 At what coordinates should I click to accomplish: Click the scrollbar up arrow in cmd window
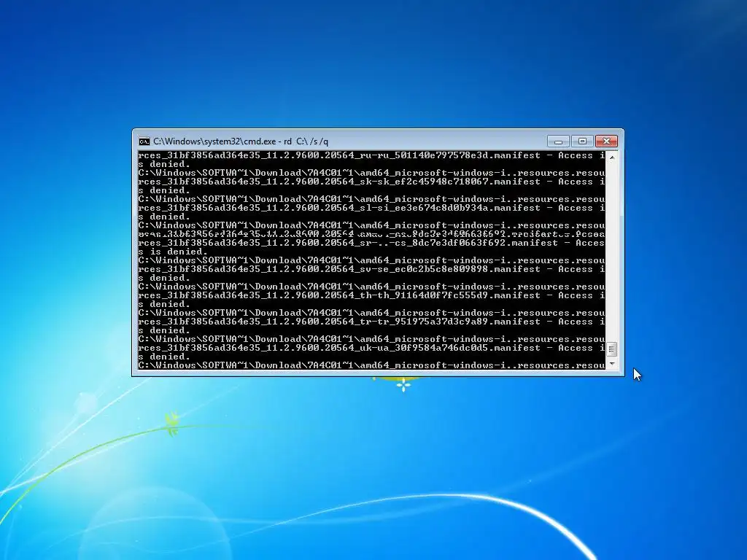pos(612,157)
